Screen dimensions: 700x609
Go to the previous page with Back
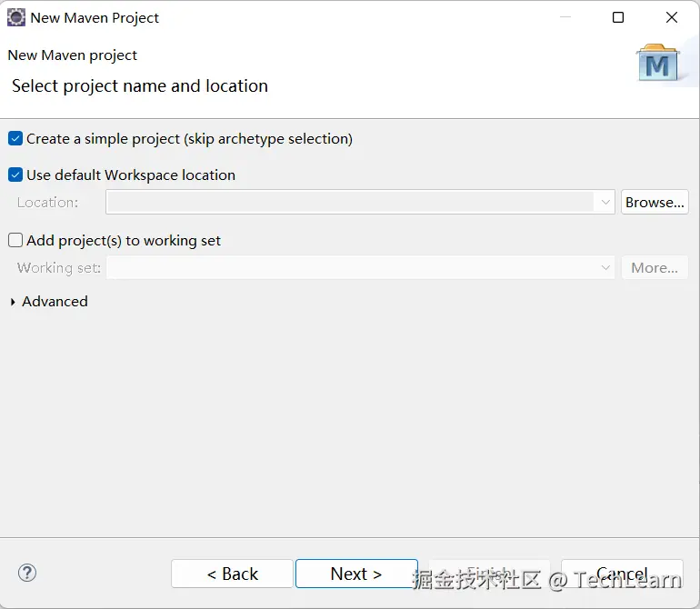pos(232,574)
